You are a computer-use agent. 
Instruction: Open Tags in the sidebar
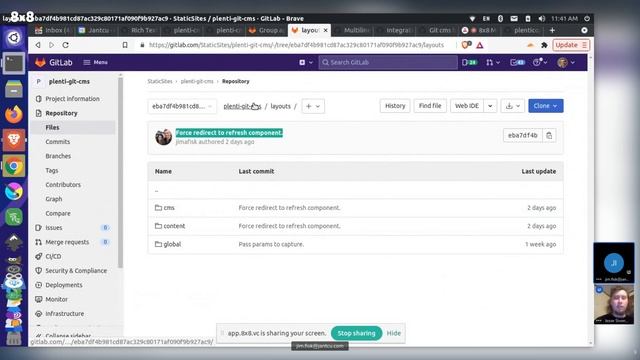(x=52, y=170)
